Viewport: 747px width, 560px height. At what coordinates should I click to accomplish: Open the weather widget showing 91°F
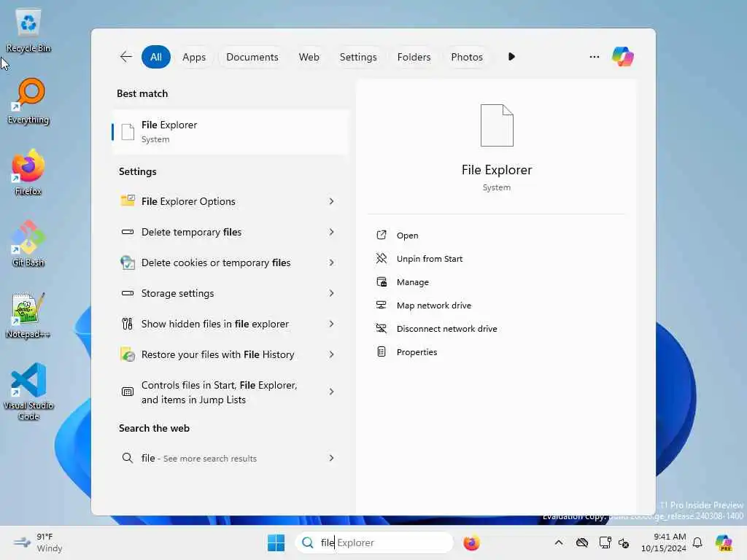pos(38,542)
